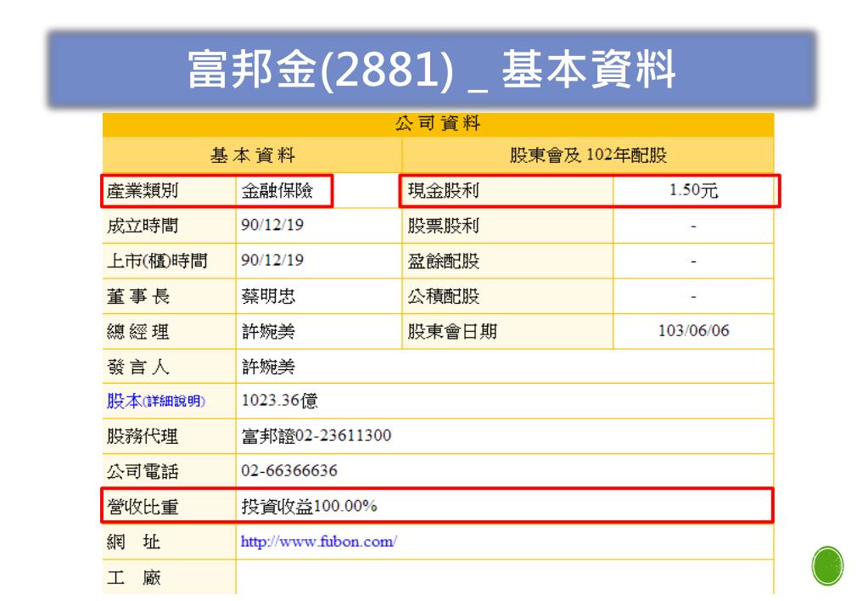The image size is (868, 601).
Task: Select 許婉美 in the 總經理 row
Action: click(x=268, y=332)
